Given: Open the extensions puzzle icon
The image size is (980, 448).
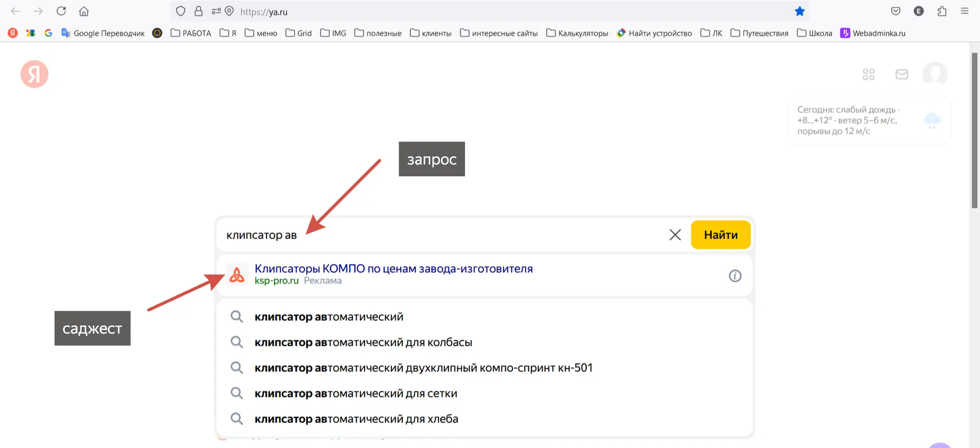Looking at the screenshot, I should pyautogui.click(x=942, y=11).
